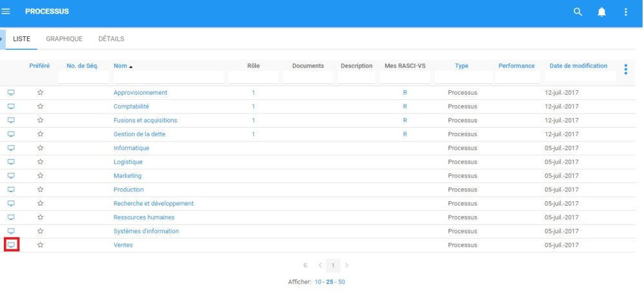The width and height of the screenshot is (644, 294).
Task: Focus the No. de Séq. filter field
Action: (83, 77)
